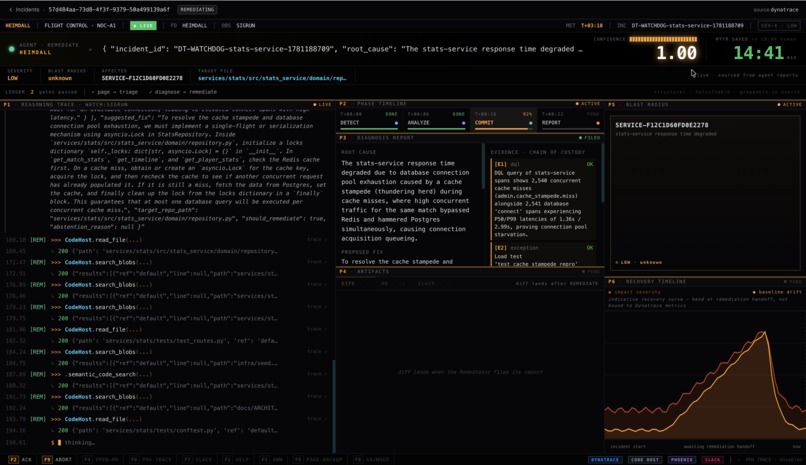Click the SERVICE-F12C1D60FD0E2278 affected value
This screenshot has width=806, height=465.
(x=142, y=78)
